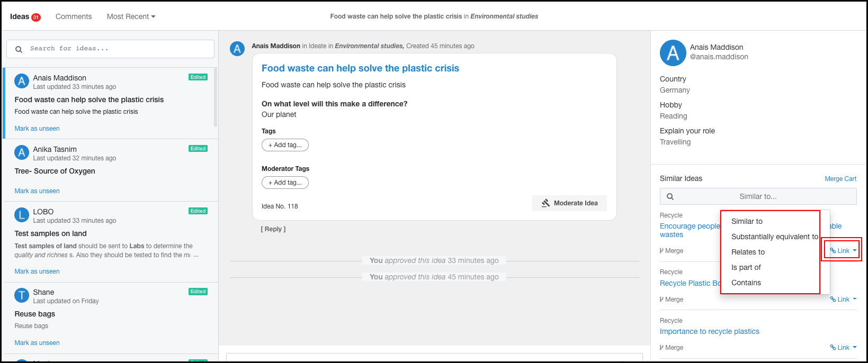The image size is (868, 363).
Task: Click Anika Tasnim's avatar icon
Action: point(22,152)
